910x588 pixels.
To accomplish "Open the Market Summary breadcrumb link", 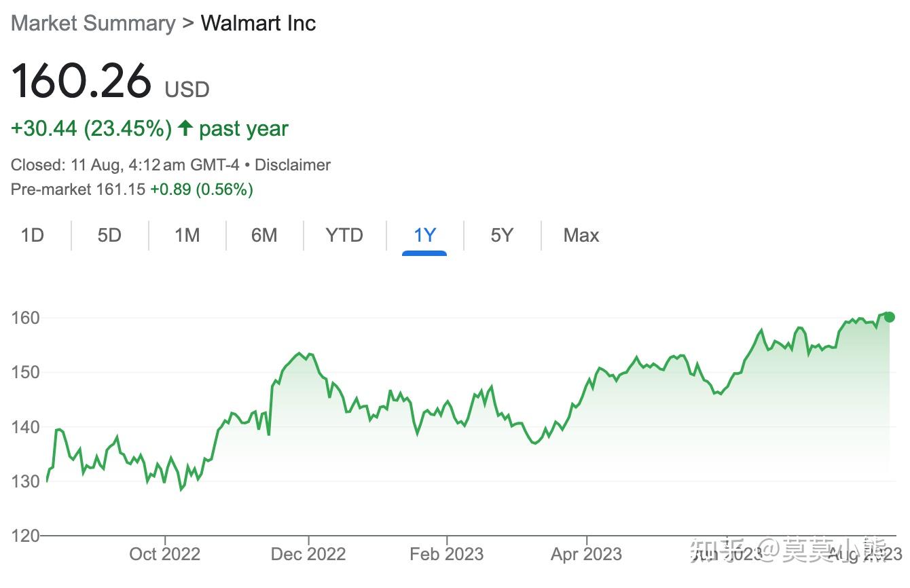I will click(93, 23).
